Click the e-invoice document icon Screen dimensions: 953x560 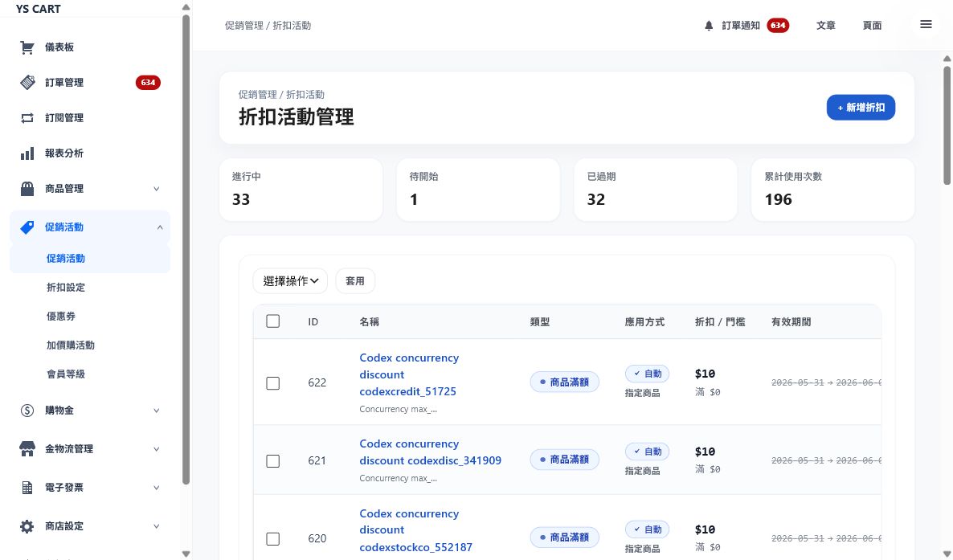27,488
